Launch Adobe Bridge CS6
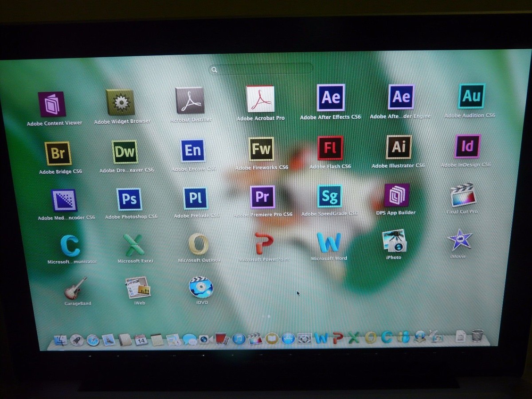The image size is (532, 399). click(x=58, y=153)
